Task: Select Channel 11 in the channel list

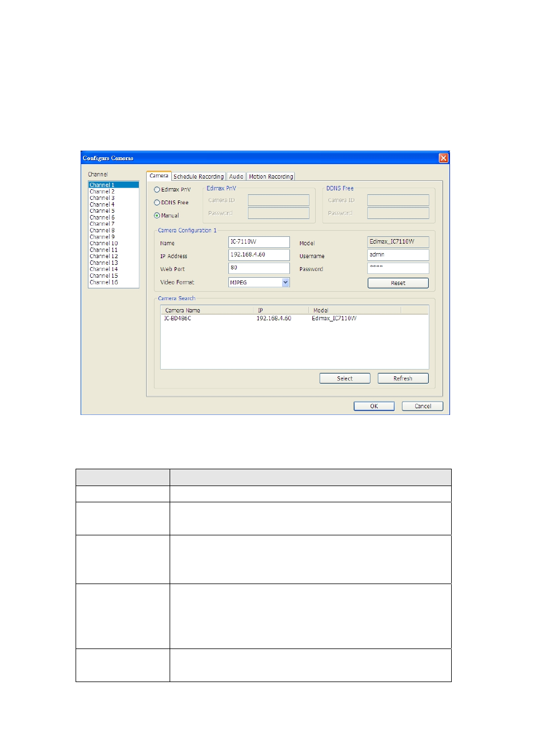Action: click(114, 250)
